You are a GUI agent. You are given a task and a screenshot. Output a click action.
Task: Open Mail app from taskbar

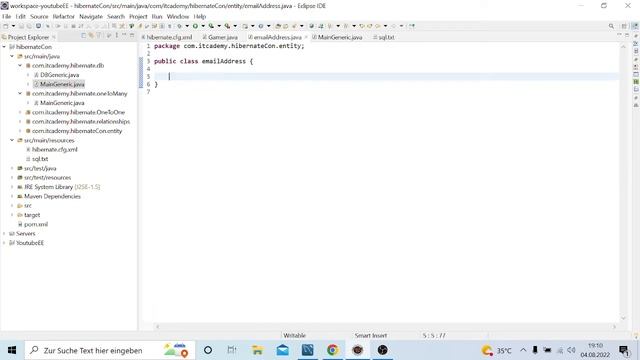pyautogui.click(x=282, y=350)
